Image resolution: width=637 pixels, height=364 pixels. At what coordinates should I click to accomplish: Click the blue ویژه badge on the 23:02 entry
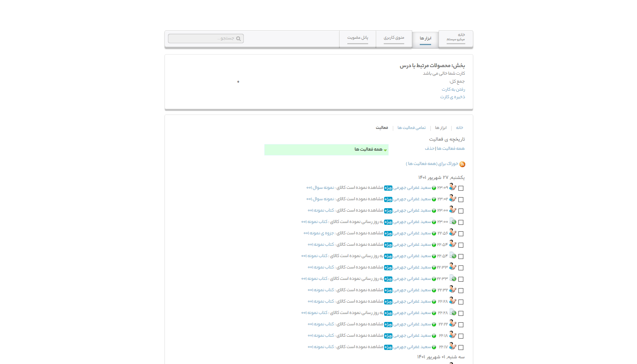(x=388, y=199)
